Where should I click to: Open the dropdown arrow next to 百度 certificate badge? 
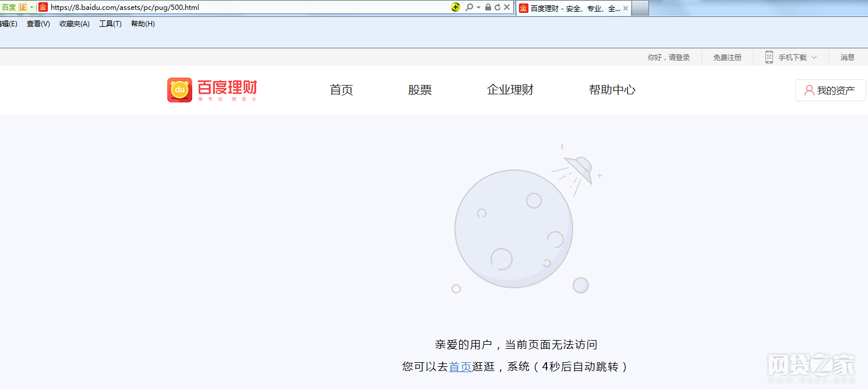(32, 8)
